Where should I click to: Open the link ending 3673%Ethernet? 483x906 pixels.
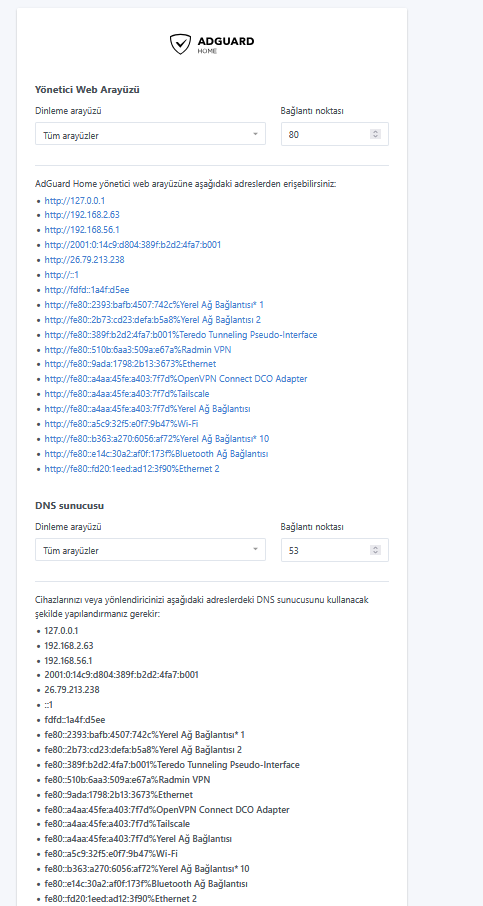click(x=131, y=364)
